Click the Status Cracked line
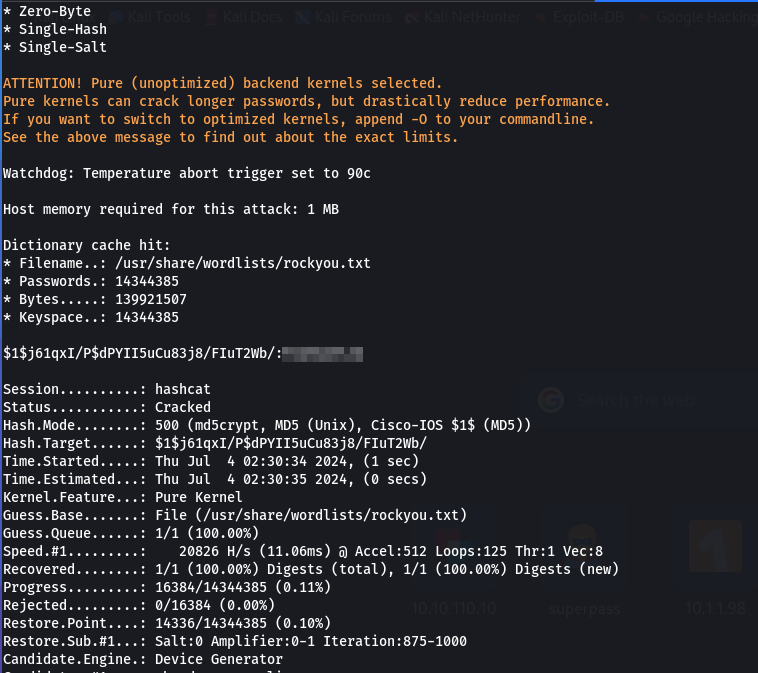The width and height of the screenshot is (758, 673). [107, 407]
